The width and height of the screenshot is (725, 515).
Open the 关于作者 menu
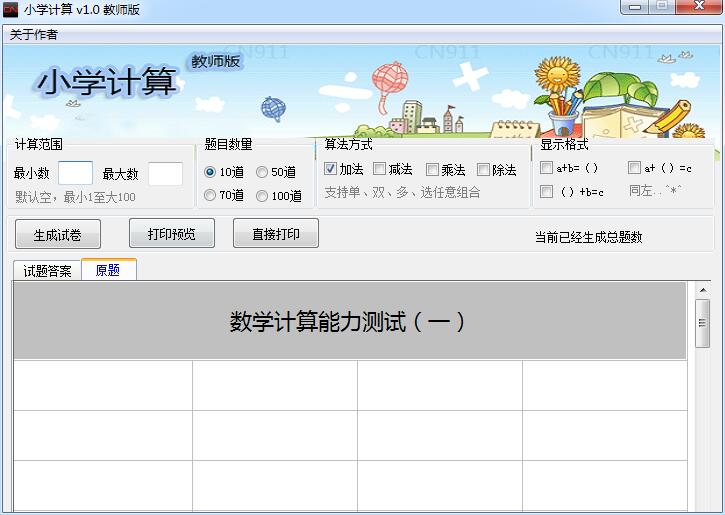33,35
